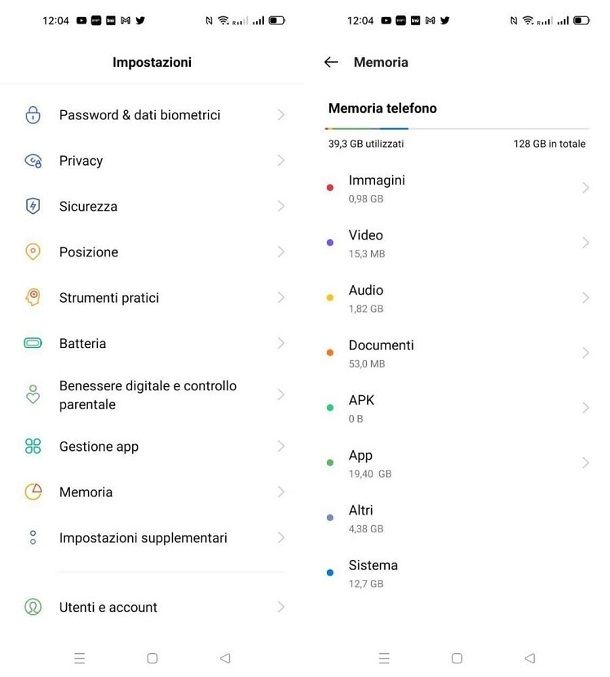610x677 pixels.
Task: Tap the Sicurezza shield icon
Action: 33,206
